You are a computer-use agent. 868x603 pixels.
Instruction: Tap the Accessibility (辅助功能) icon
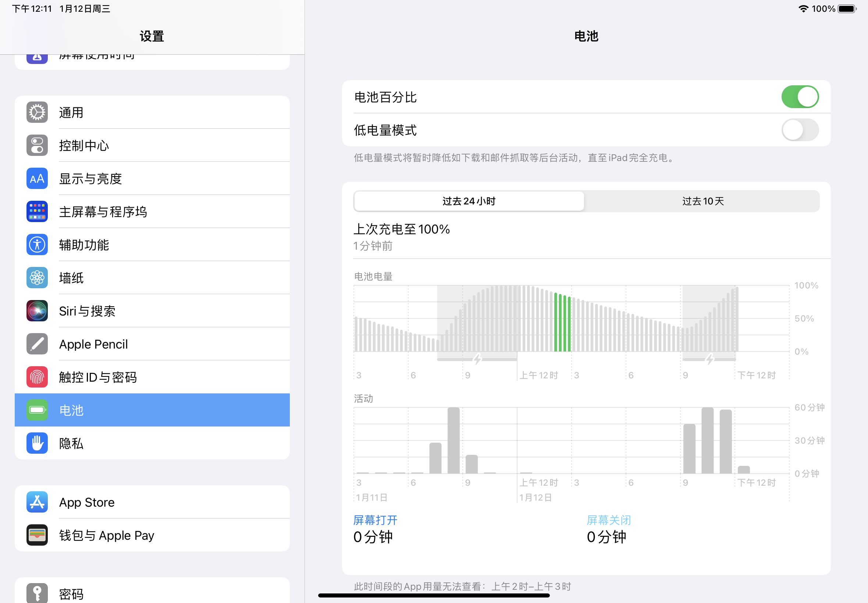[37, 245]
